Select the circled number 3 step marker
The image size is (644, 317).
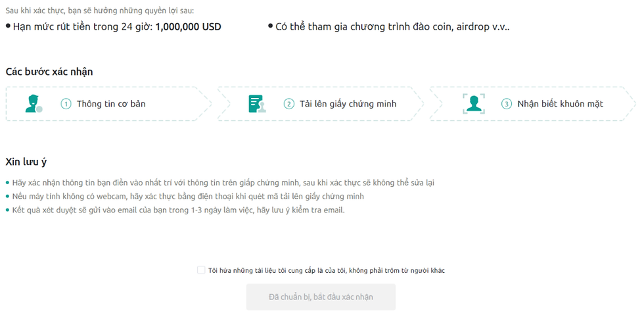507,104
